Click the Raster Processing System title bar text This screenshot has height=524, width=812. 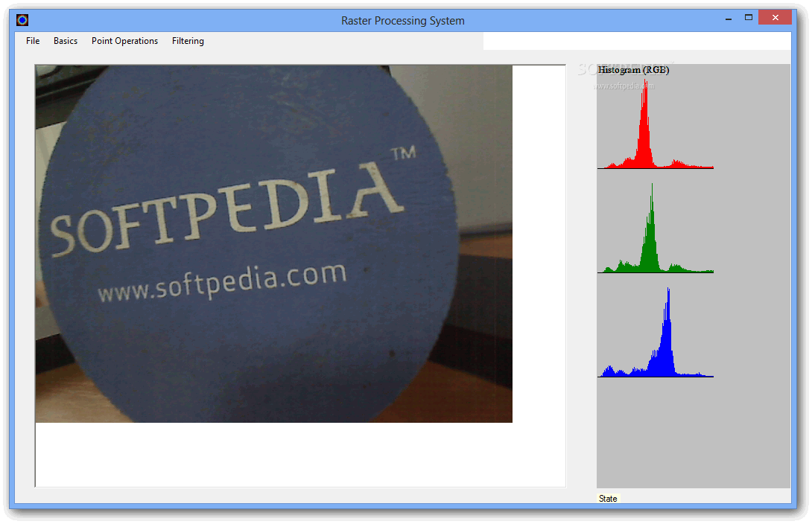[403, 21]
